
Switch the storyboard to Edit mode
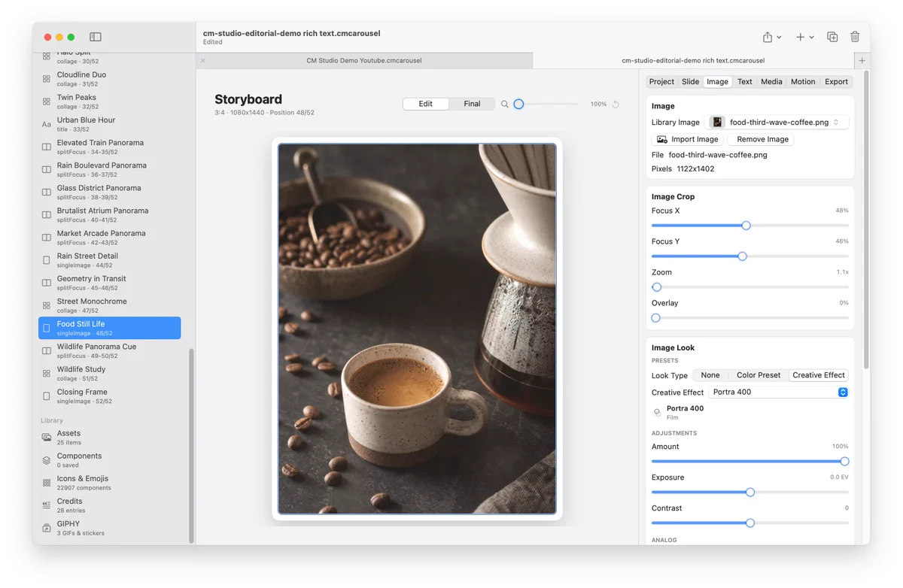pyautogui.click(x=426, y=104)
